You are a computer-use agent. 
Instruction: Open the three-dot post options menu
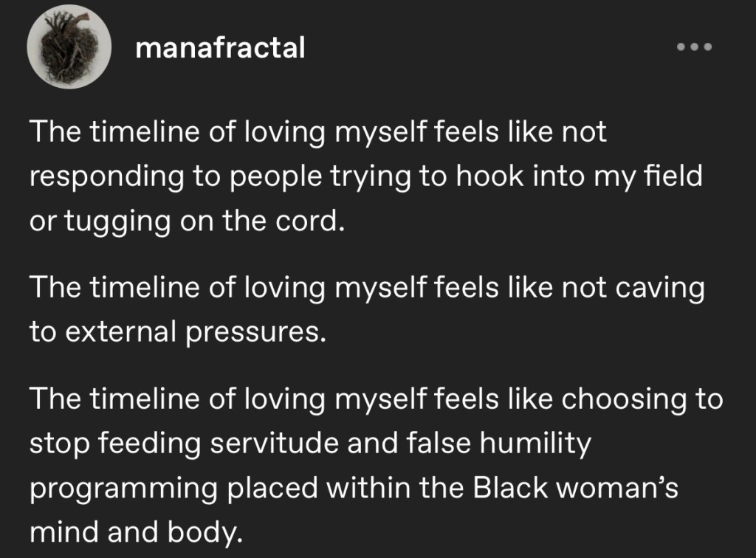pyautogui.click(x=694, y=47)
